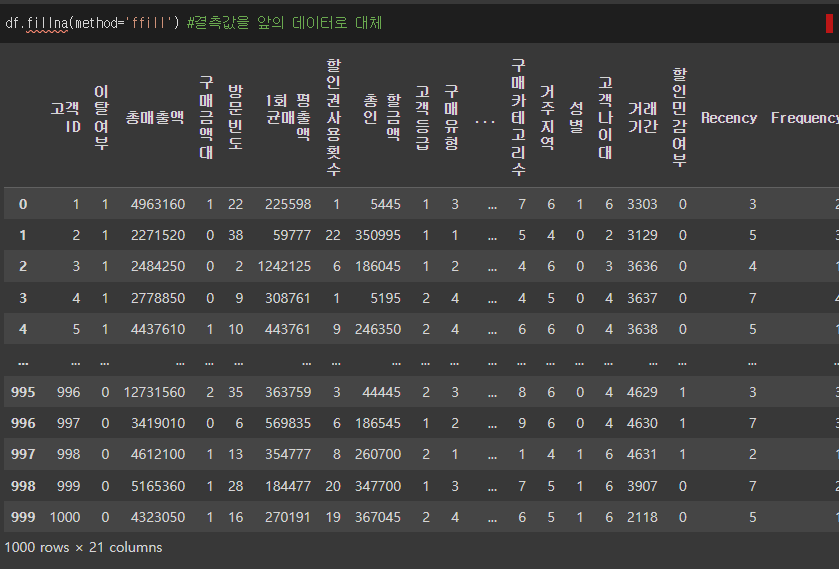The height and width of the screenshot is (569, 839).
Task: Select the 구매유형 column header
Action: [x=451, y=117]
